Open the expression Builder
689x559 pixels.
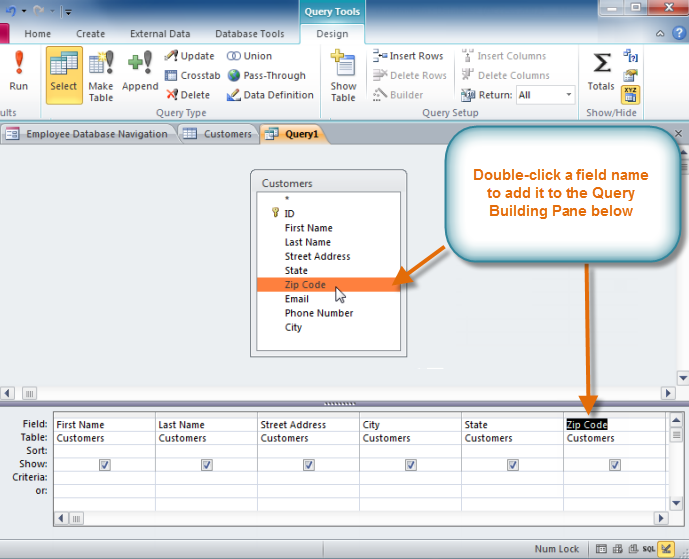[398, 94]
